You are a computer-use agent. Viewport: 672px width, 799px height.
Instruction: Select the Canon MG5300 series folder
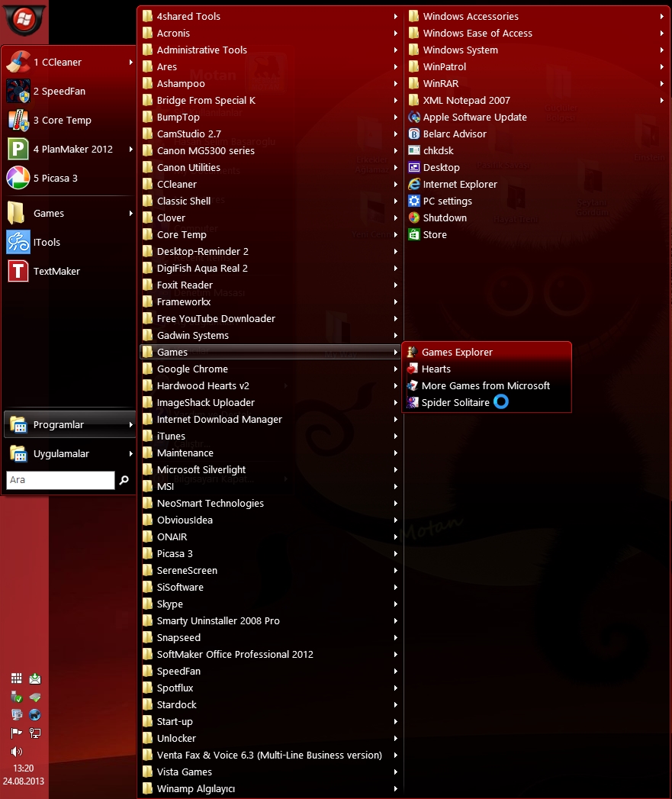point(271,151)
